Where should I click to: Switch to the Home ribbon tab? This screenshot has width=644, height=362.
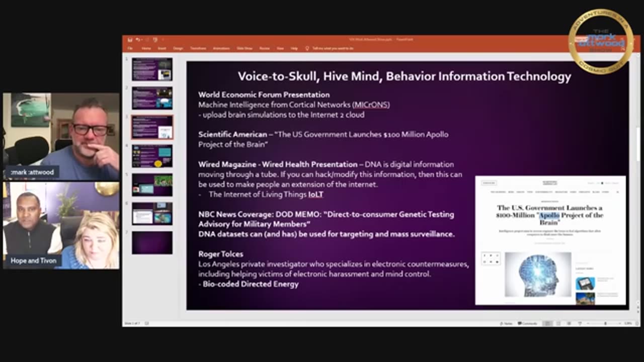coord(146,48)
